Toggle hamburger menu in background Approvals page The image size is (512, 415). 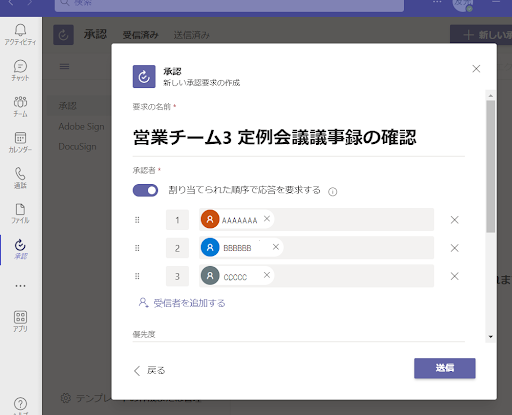click(64, 66)
